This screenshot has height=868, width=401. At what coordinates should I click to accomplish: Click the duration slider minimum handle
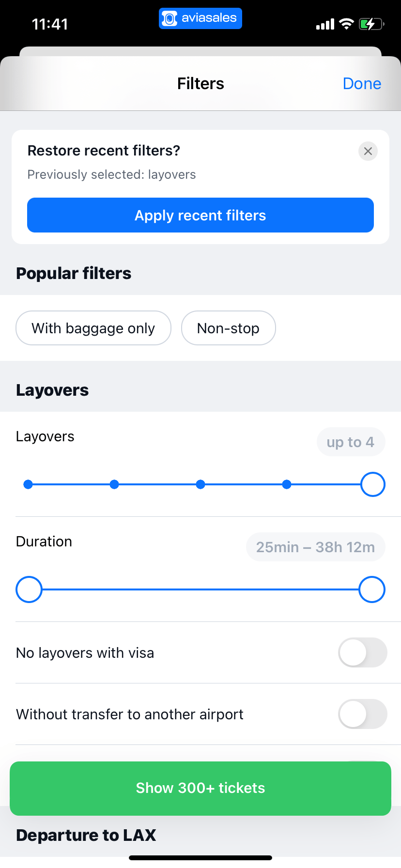[29, 589]
